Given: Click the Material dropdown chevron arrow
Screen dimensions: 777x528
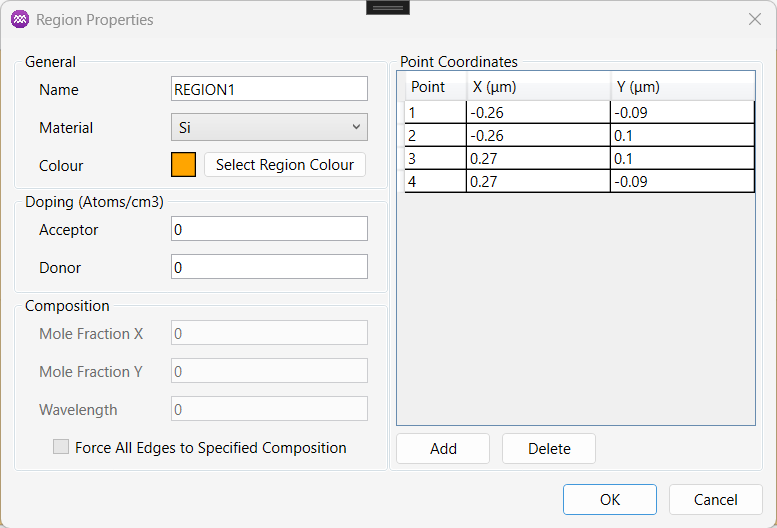Looking at the screenshot, I should (356, 127).
